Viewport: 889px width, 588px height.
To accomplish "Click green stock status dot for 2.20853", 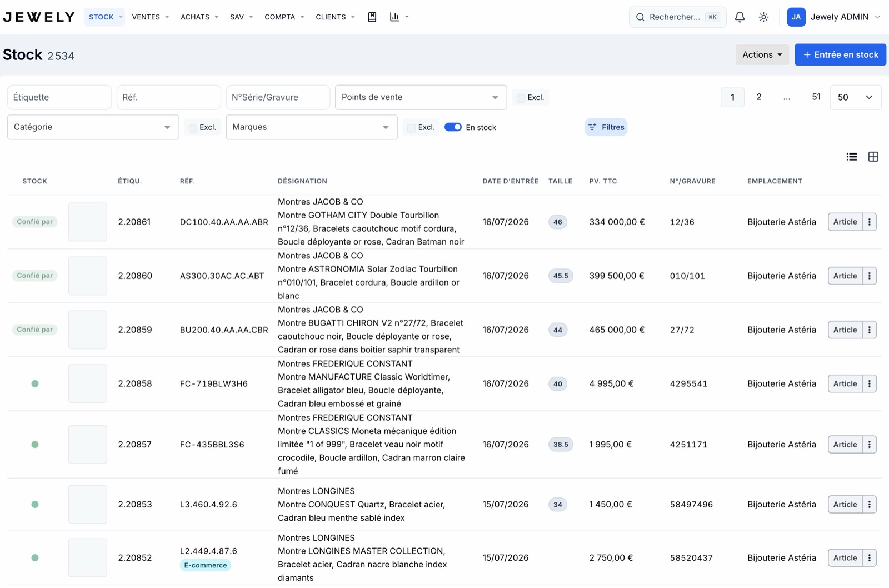I will click(35, 504).
